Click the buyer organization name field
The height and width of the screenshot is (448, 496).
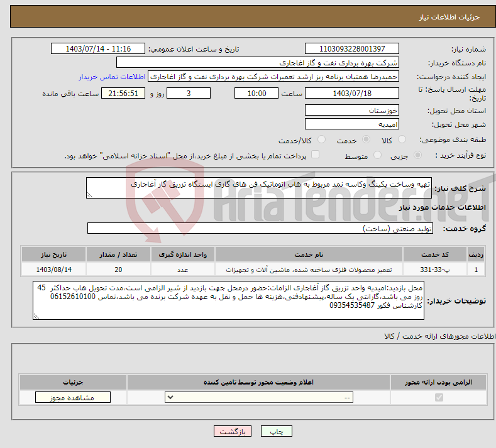258,63
